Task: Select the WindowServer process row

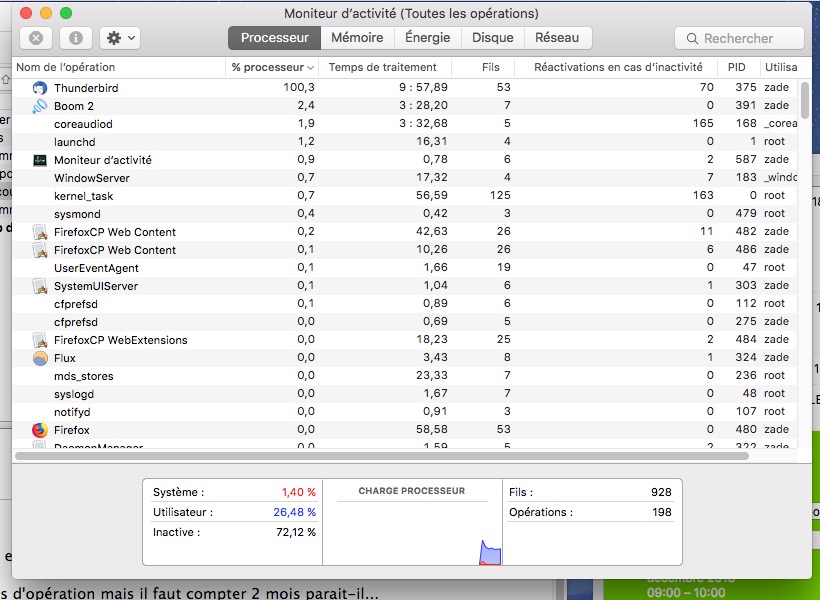Action: (x=405, y=178)
